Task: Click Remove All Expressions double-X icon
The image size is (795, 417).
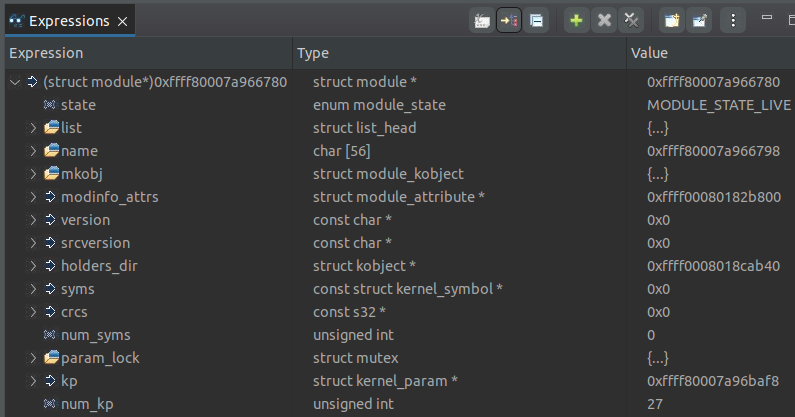Action: click(x=631, y=20)
